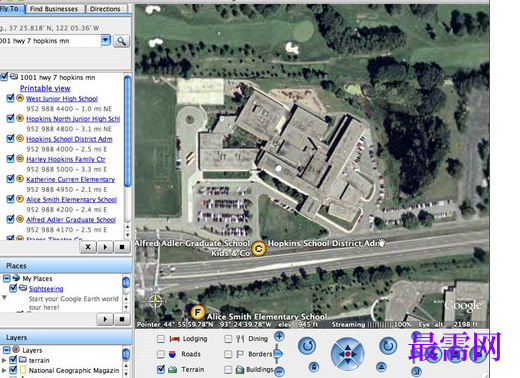
Task: Stop tour of search results
Action: [x=122, y=247]
